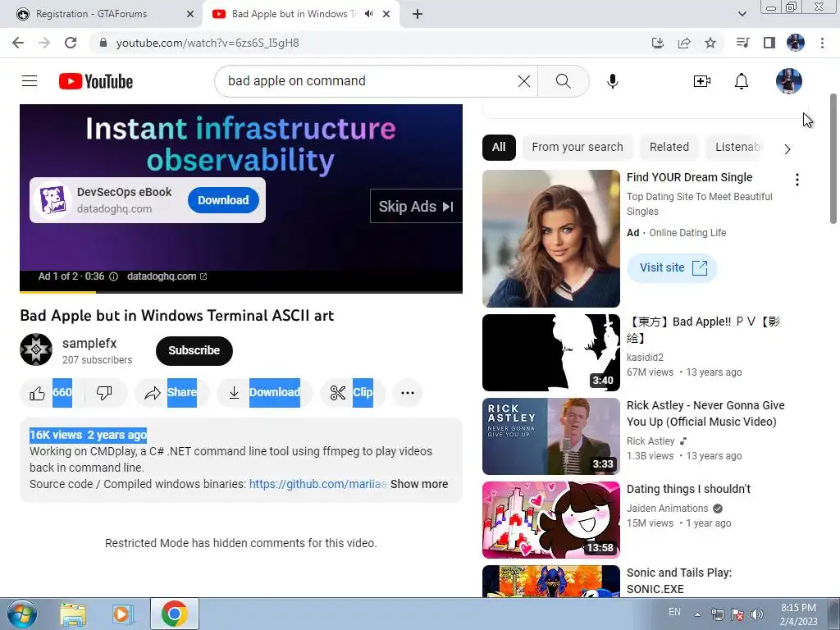Viewport: 840px width, 630px height.
Task: Click the install/download icon in the address bar
Action: pos(657,43)
